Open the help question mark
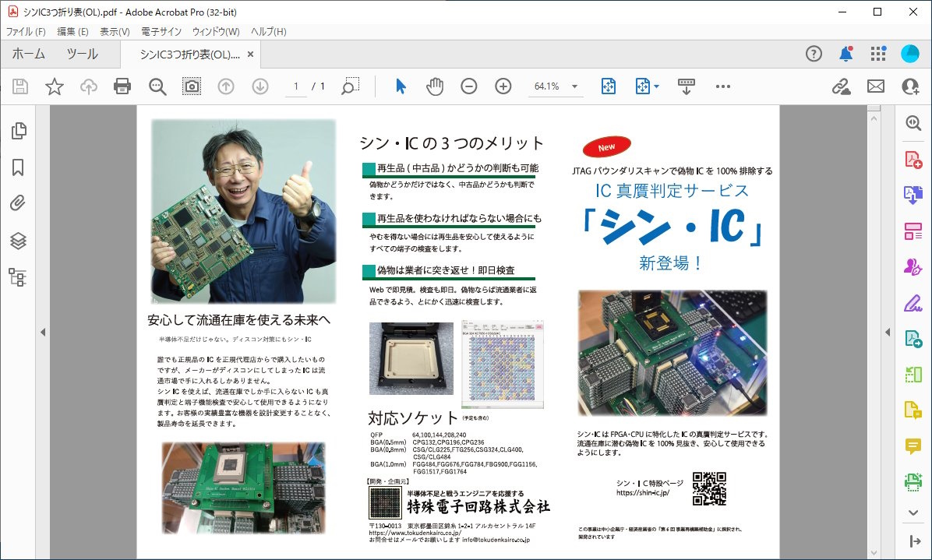This screenshot has height=560, width=932. pos(814,54)
